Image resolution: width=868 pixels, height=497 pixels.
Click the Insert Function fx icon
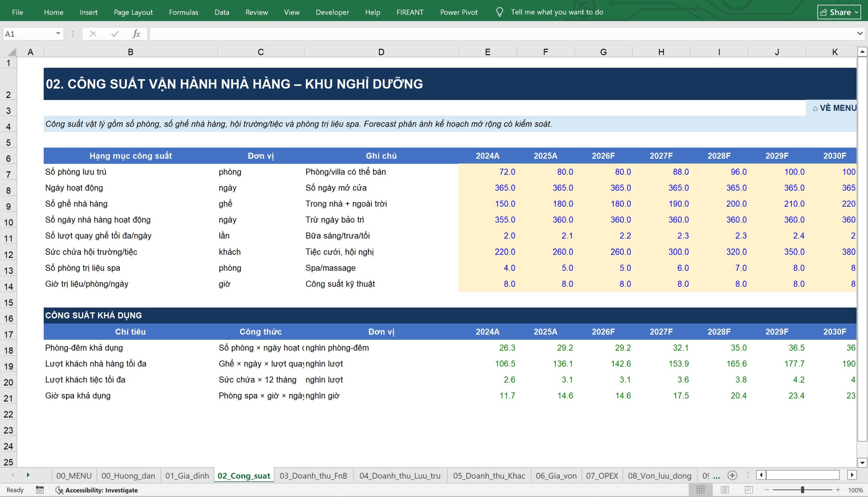[x=136, y=34]
